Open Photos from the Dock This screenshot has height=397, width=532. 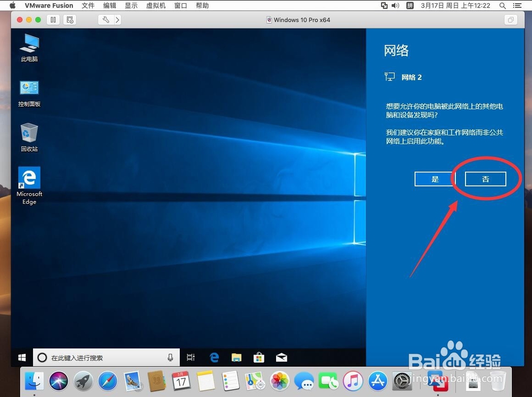click(x=279, y=381)
